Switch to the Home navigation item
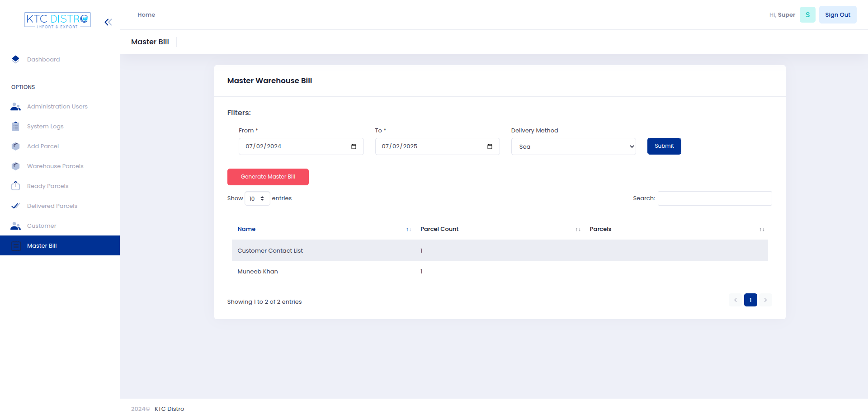The image size is (868, 419). tap(146, 14)
